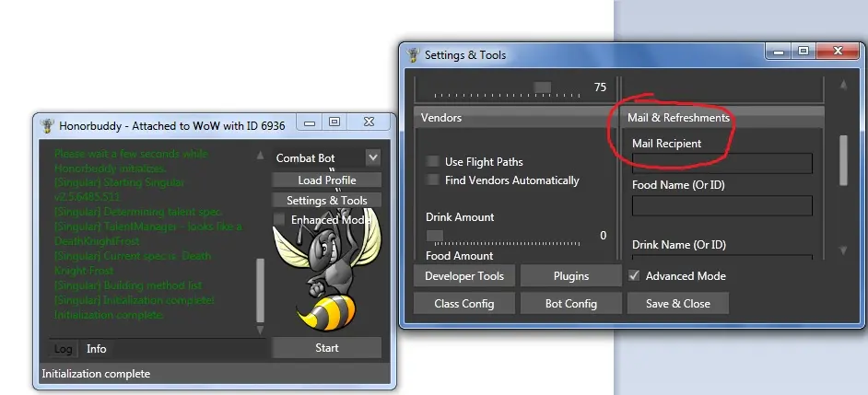Minimize the Honorbuddy main window
The height and width of the screenshot is (395, 868).
tap(310, 122)
